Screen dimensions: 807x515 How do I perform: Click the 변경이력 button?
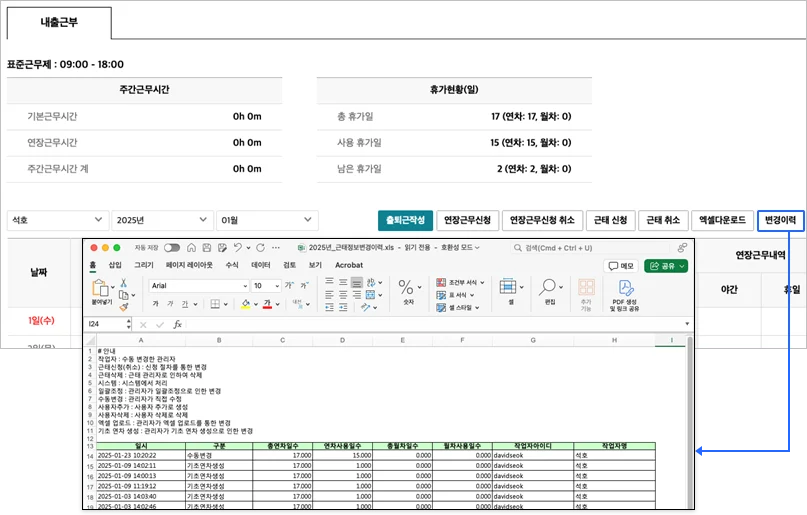click(780, 220)
